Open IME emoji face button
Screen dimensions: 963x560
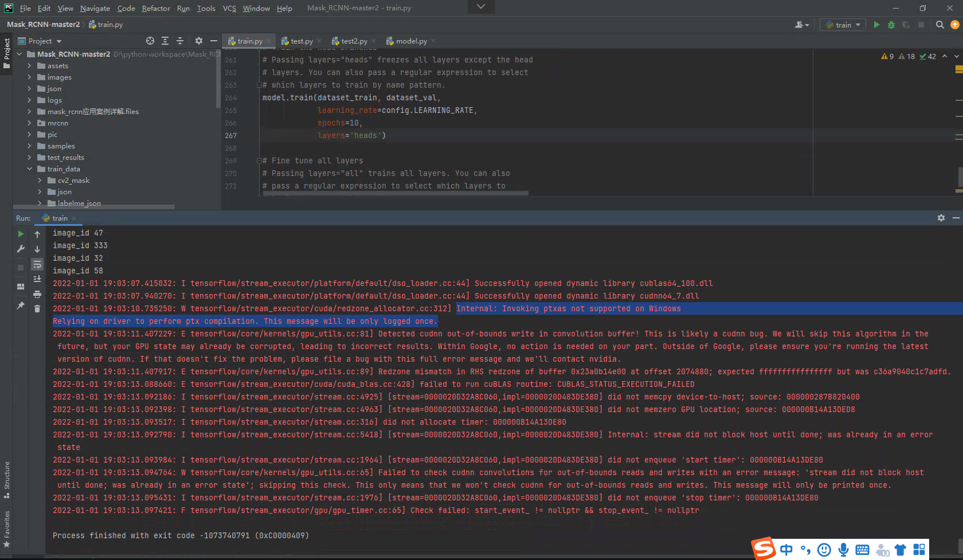coord(824,550)
